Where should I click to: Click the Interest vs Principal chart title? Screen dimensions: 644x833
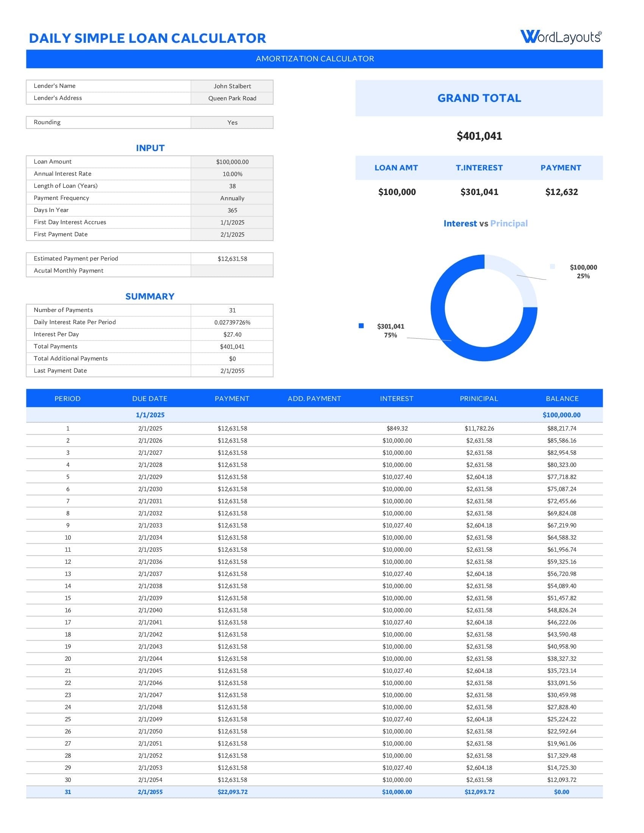click(x=485, y=223)
